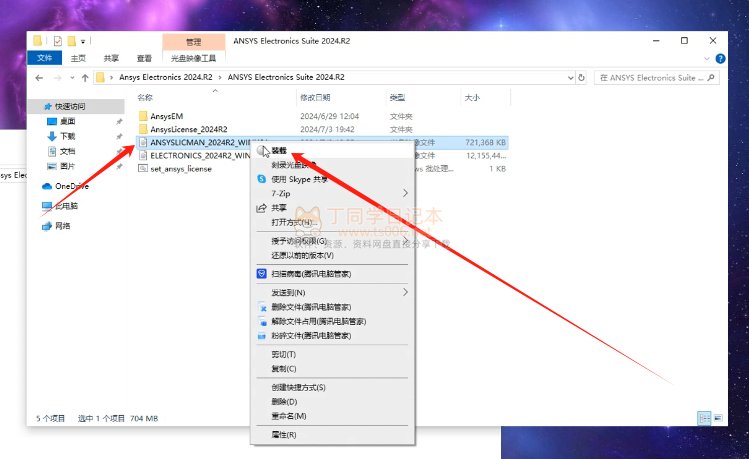Viewport: 749px width, 459px height.
Task: Click the Help question mark icon
Action: (x=720, y=58)
